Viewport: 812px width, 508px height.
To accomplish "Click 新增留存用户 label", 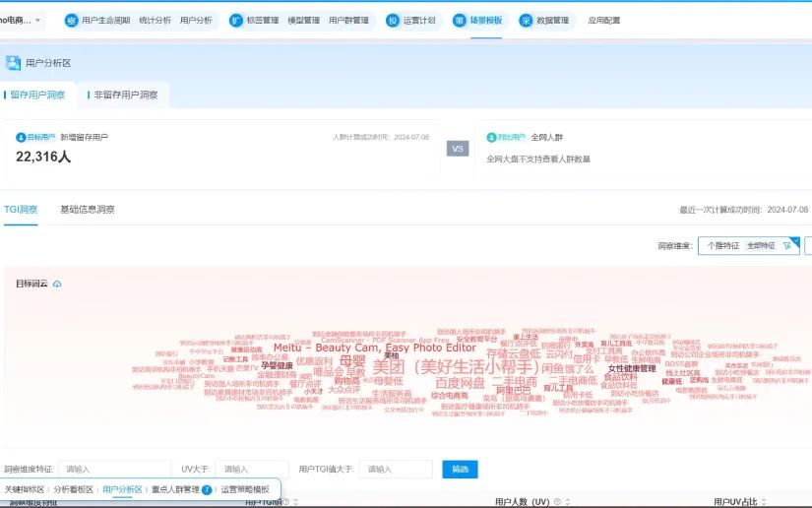I will [84, 137].
